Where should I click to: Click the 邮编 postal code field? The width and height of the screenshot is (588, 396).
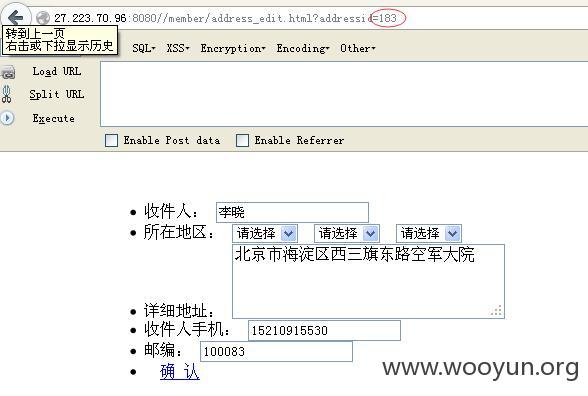[x=276, y=351]
